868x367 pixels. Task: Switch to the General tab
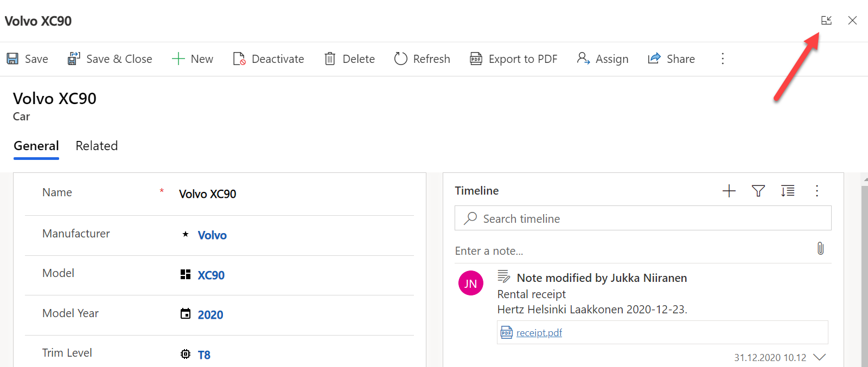point(36,146)
